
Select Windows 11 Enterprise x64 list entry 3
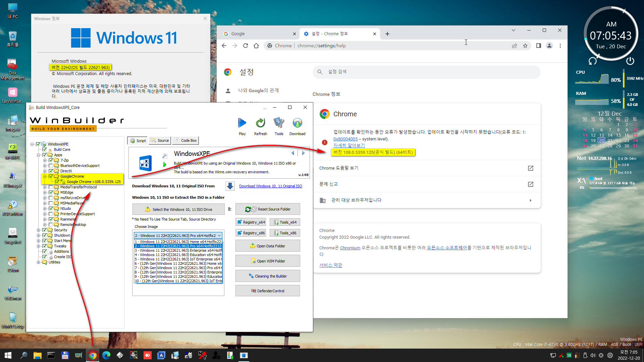[178, 250]
